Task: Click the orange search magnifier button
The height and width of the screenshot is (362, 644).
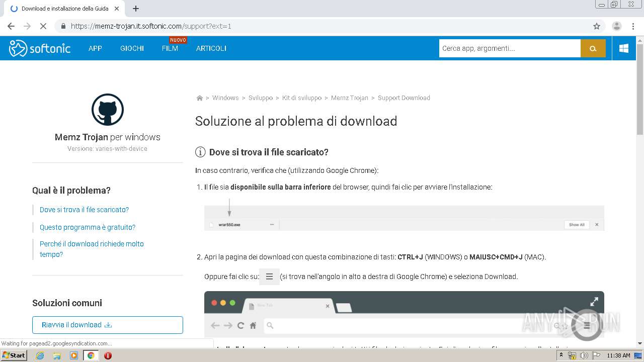Action: click(593, 48)
